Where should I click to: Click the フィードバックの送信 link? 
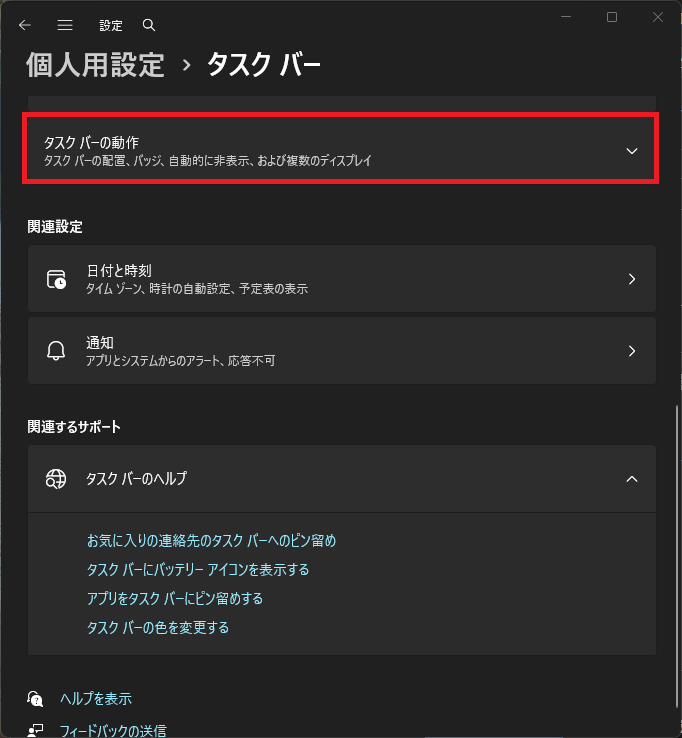(x=113, y=730)
